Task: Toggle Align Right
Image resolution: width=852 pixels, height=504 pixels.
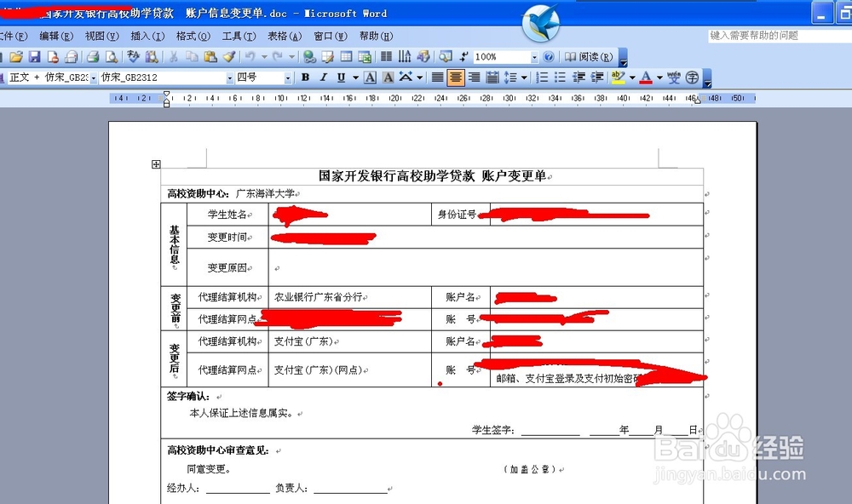Action: (475, 77)
